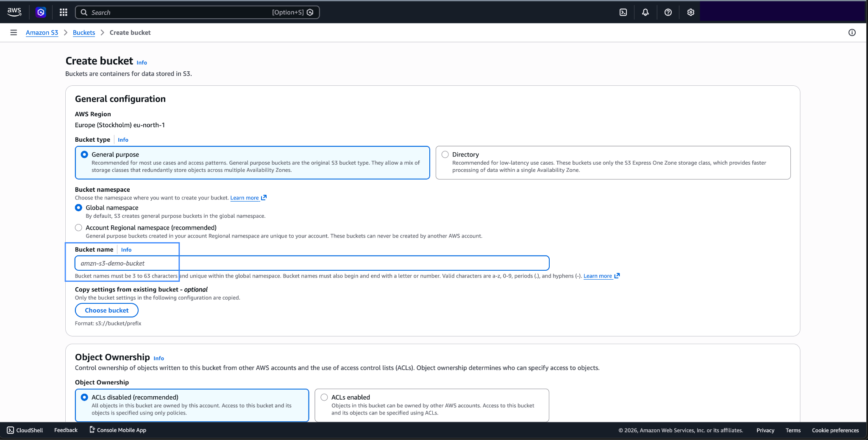868x440 pixels.
Task: Open the settings gear icon
Action: click(x=691, y=12)
